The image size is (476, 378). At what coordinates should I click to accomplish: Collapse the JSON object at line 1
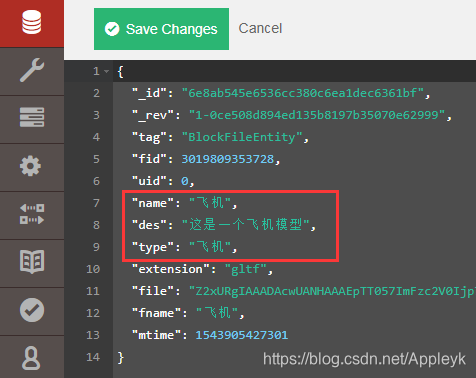[106, 71]
